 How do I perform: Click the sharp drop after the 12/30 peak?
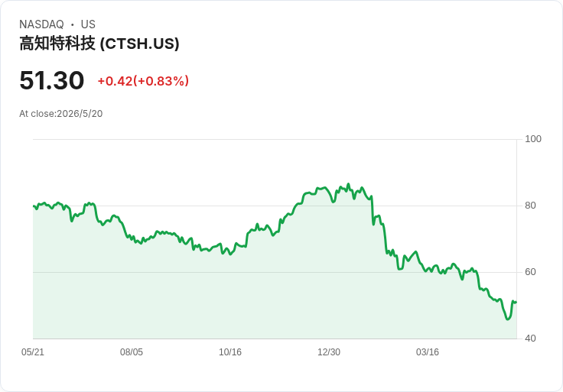coord(373,211)
